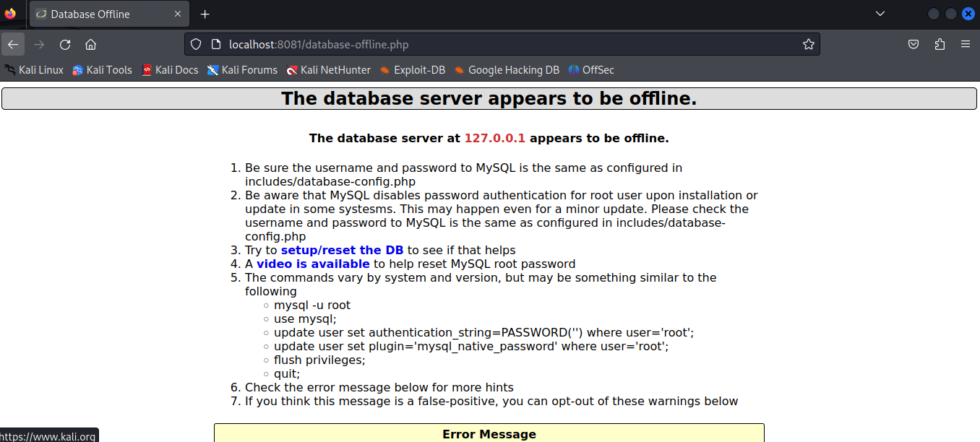This screenshot has height=442, width=980.
Task: Bookmark this page with the star icon
Action: tap(808, 43)
